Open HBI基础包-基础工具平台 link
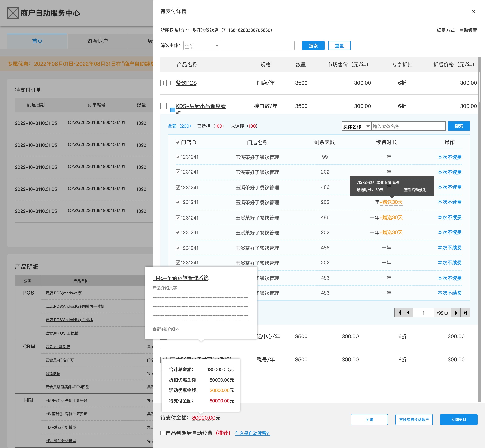The width and height of the screenshot is (485, 448). tap(66, 400)
